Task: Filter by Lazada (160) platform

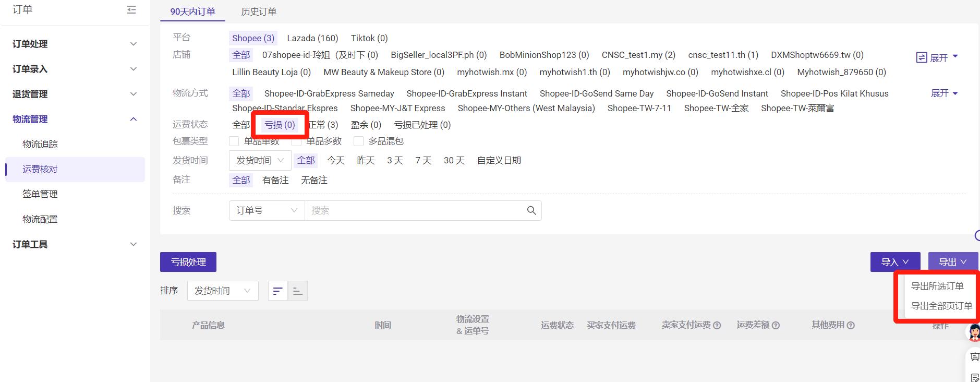Action: pos(312,38)
